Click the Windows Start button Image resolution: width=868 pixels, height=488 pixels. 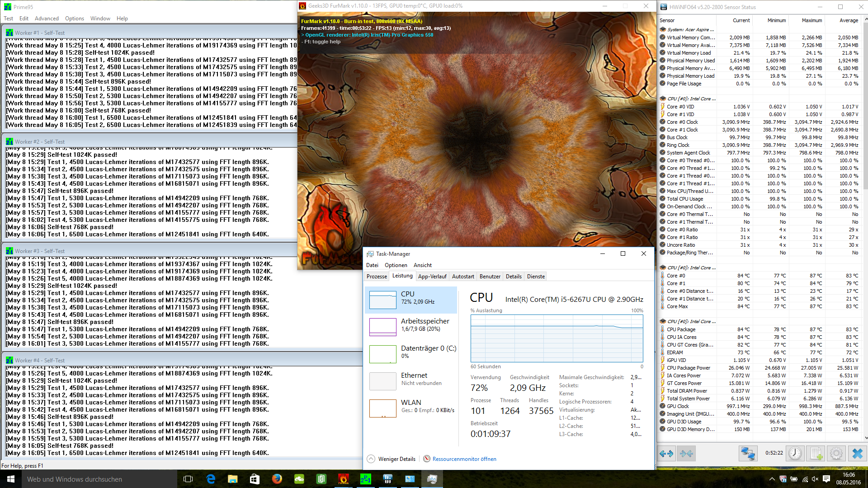[x=11, y=479]
